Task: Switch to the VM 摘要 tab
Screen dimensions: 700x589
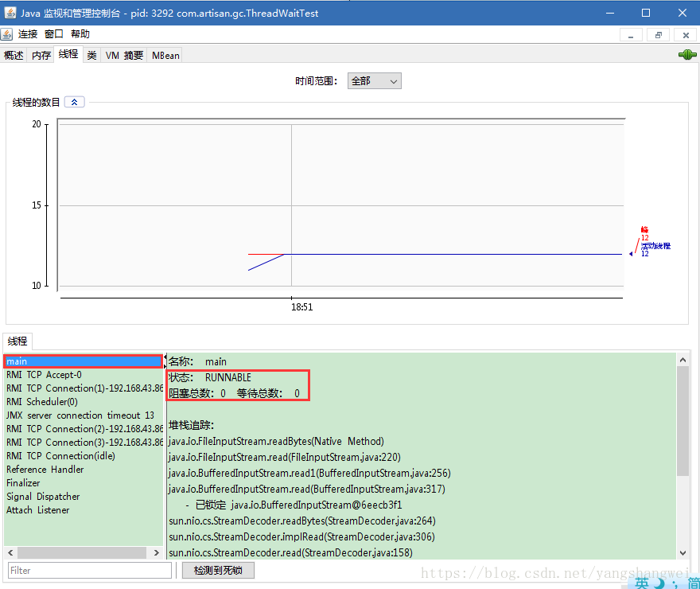Action: click(x=124, y=55)
